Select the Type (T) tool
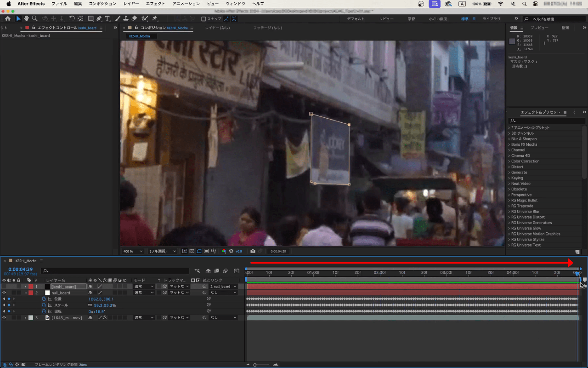 coord(107,19)
